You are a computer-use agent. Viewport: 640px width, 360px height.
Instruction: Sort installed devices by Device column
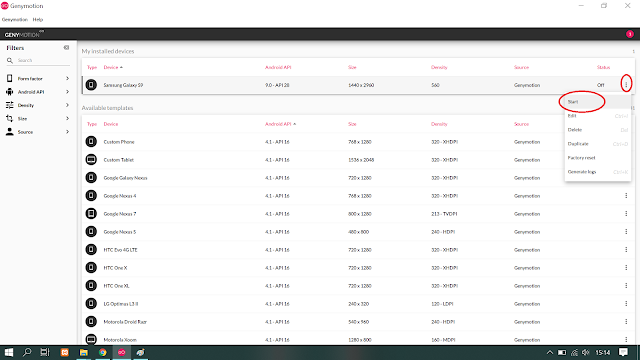coord(113,67)
